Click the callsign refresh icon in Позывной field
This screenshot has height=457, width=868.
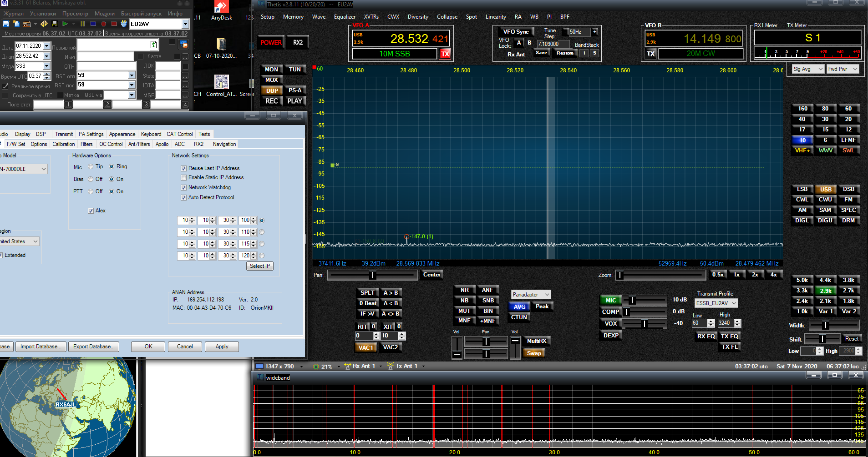pyautogui.click(x=154, y=45)
